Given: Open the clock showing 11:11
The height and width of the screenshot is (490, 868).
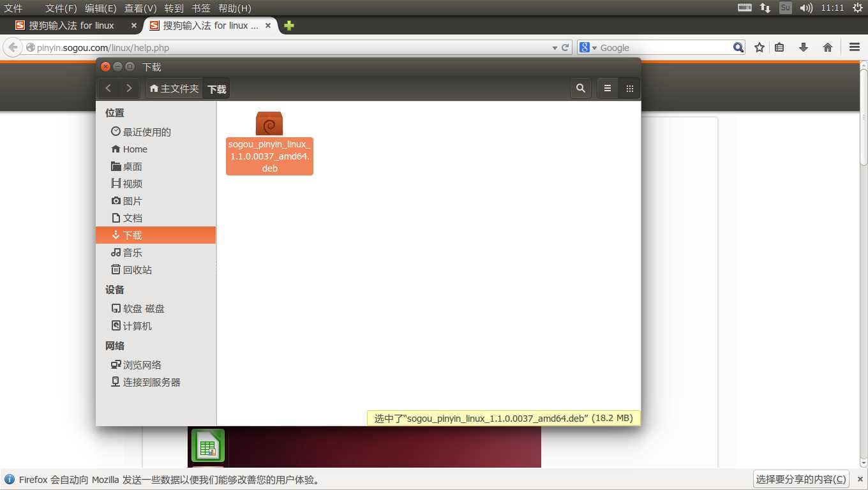Looking at the screenshot, I should (832, 8).
